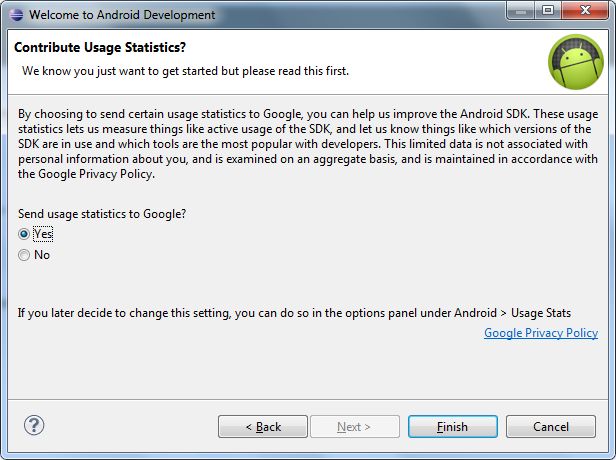This screenshot has width=616, height=460.
Task: Click the Welcome to Android Development title text
Action: (x=120, y=15)
